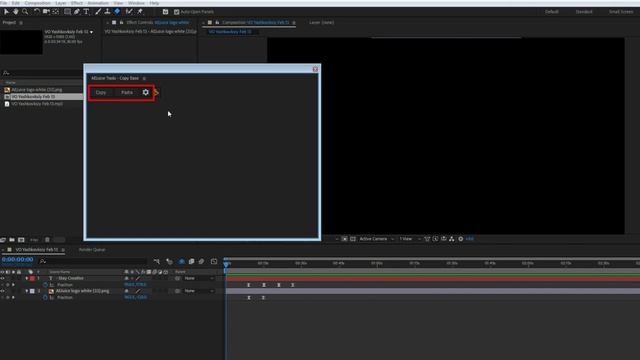Viewport: 640px width, 360px height.
Task: Open the gear settings in Copy Ease panel
Action: tap(146, 92)
